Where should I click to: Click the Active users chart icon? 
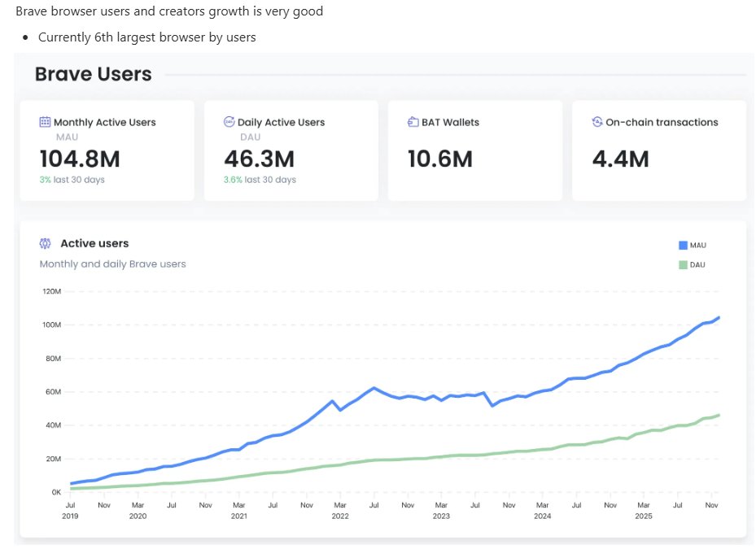[46, 243]
